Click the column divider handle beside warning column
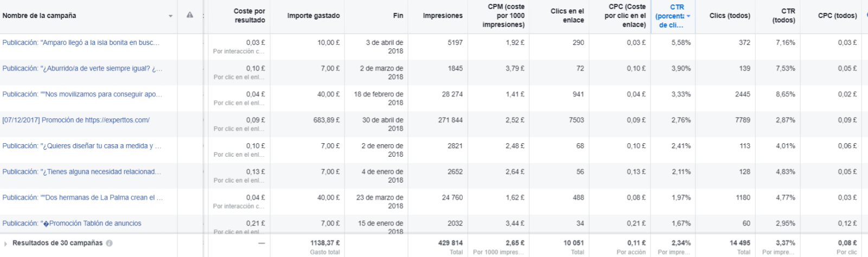This screenshot has width=868, height=257. click(x=203, y=16)
